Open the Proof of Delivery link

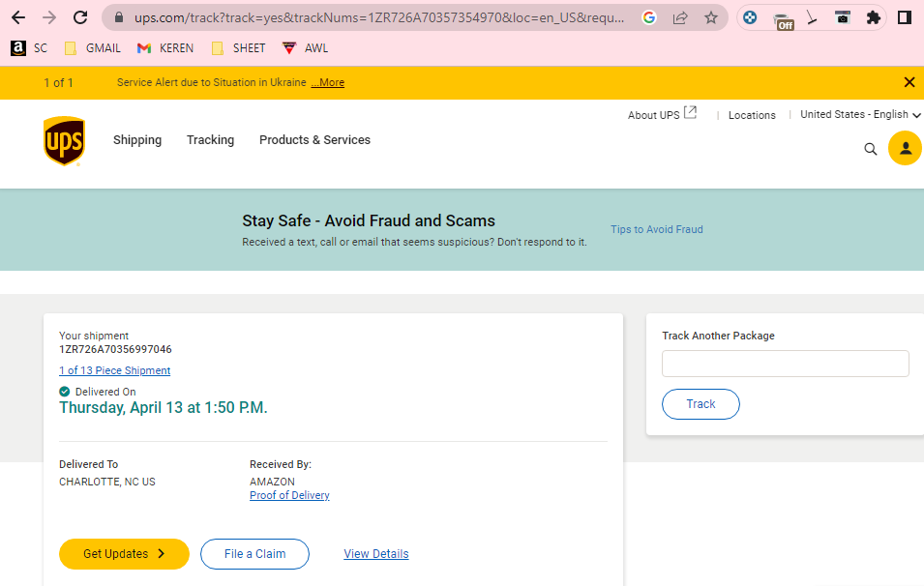(289, 495)
